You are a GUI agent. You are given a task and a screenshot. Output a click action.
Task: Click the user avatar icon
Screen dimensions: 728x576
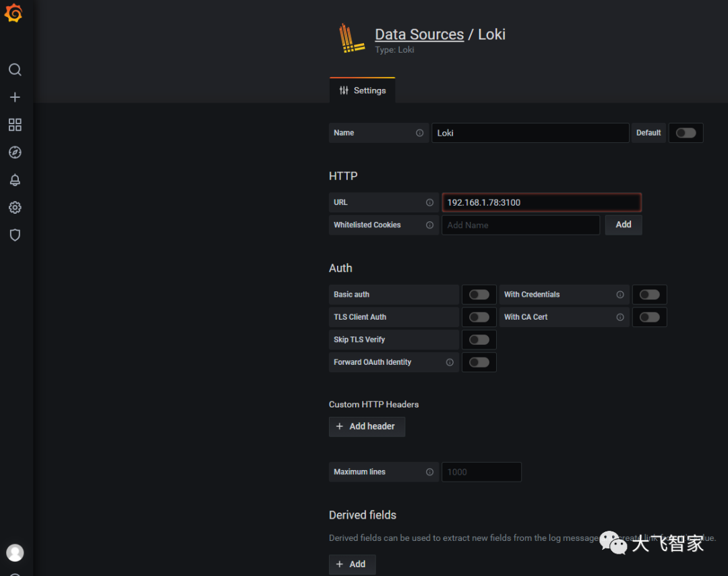pos(15,553)
